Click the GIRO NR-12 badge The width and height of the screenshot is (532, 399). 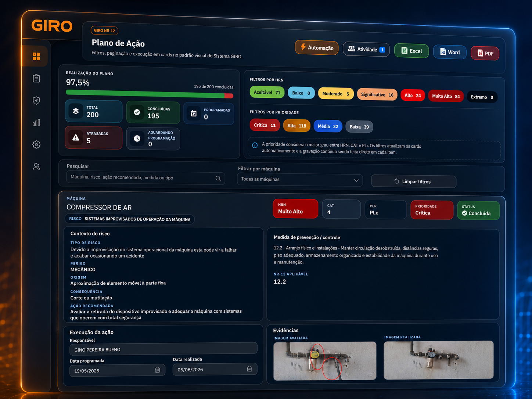104,30
